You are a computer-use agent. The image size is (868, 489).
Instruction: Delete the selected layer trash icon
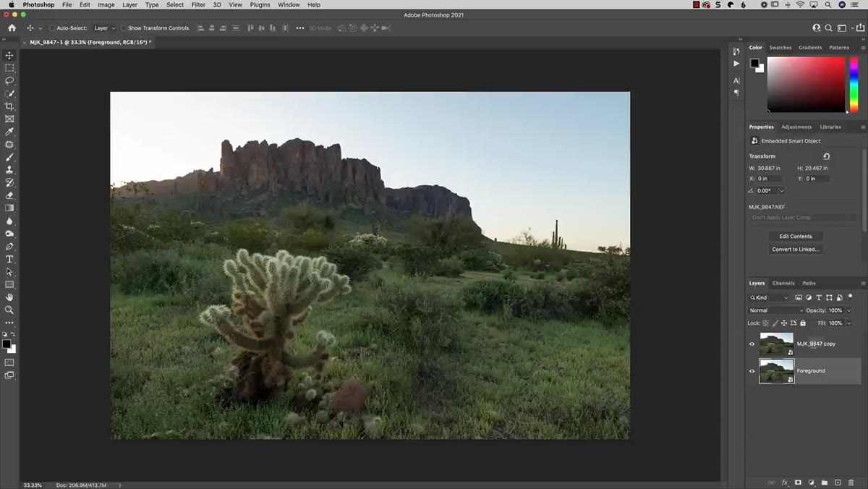point(851,482)
